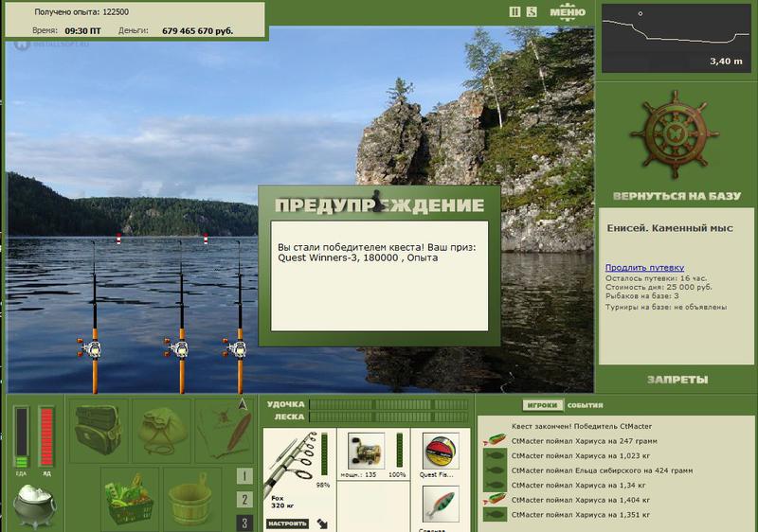Viewport: 758px width, 532px height.
Task: Select rod slot 1
Action: point(244,476)
